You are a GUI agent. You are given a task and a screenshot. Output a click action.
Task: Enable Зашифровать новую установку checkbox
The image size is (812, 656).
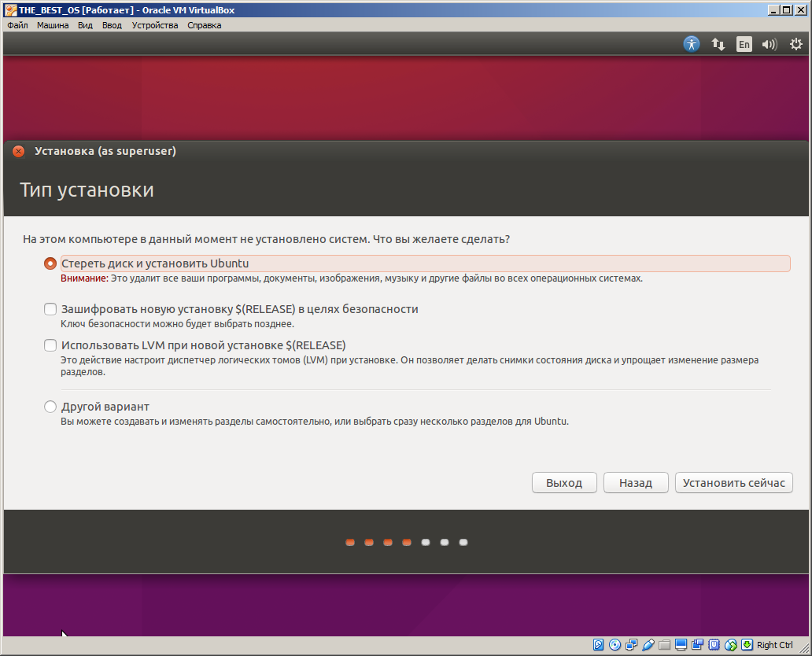(x=50, y=309)
